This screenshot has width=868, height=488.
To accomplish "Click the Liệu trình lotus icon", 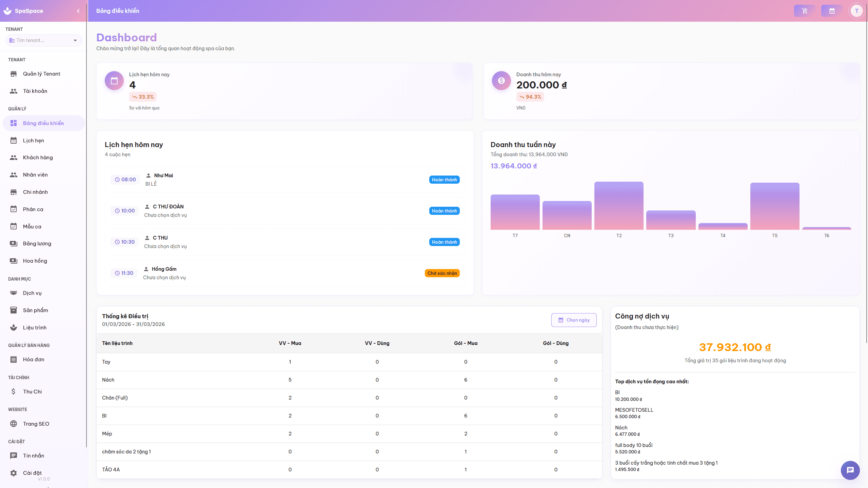I will click(14, 328).
